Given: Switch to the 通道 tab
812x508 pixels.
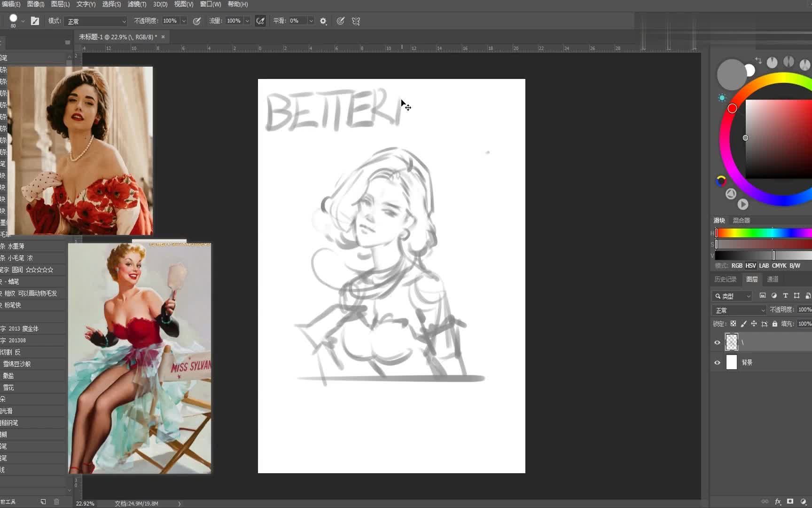Looking at the screenshot, I should pyautogui.click(x=773, y=279).
